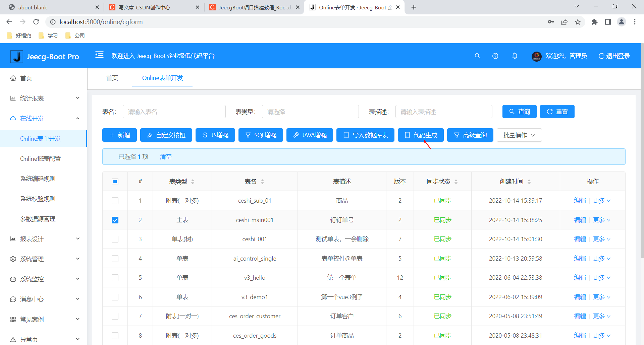This screenshot has height=345, width=644.
Task: Open the browser side panel icon
Action: point(608,22)
